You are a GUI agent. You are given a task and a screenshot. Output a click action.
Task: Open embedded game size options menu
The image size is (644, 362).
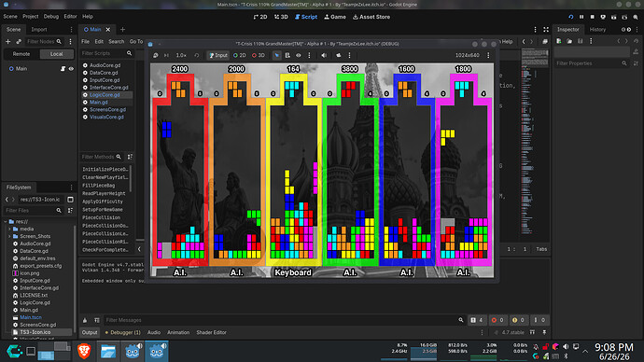pos(488,55)
